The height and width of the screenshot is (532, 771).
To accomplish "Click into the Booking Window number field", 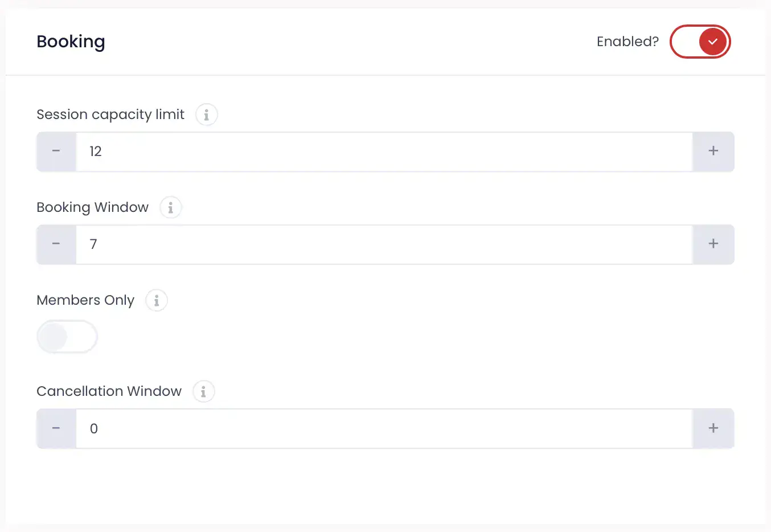I will coord(384,244).
